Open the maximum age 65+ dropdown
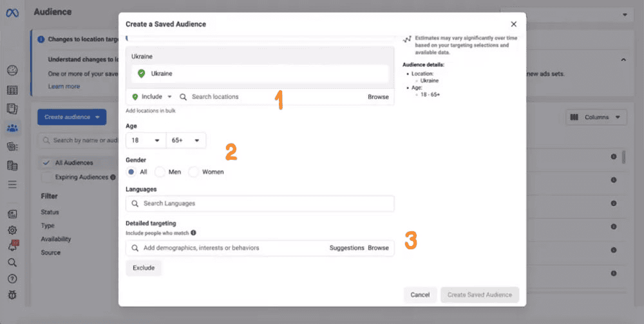Screen dimensions: 644x324 (186, 140)
